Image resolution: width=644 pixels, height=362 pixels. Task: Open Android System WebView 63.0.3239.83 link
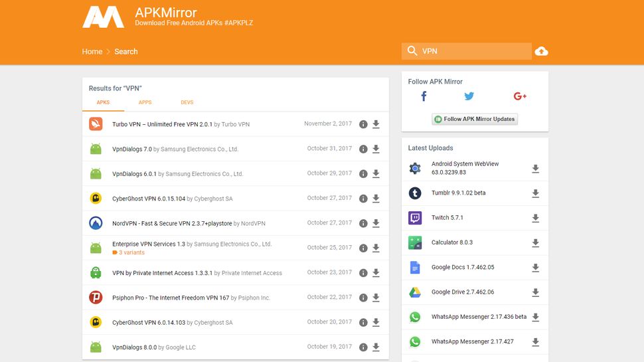tap(465, 168)
